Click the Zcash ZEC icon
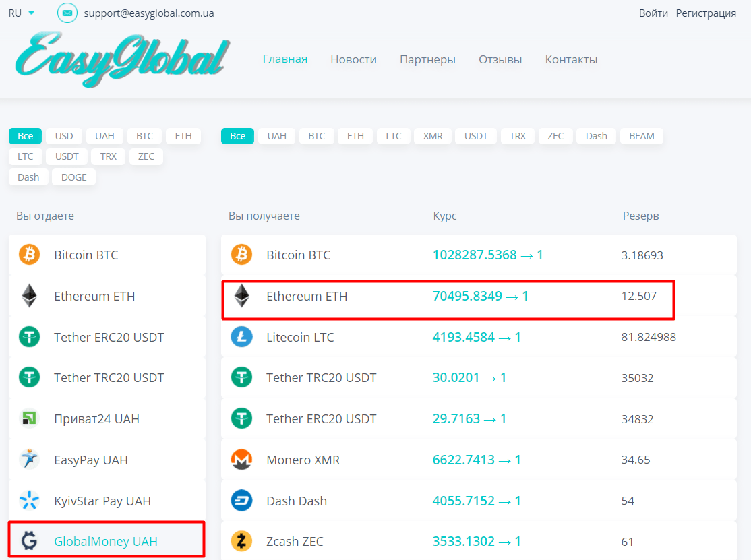751x560 pixels. (x=241, y=541)
